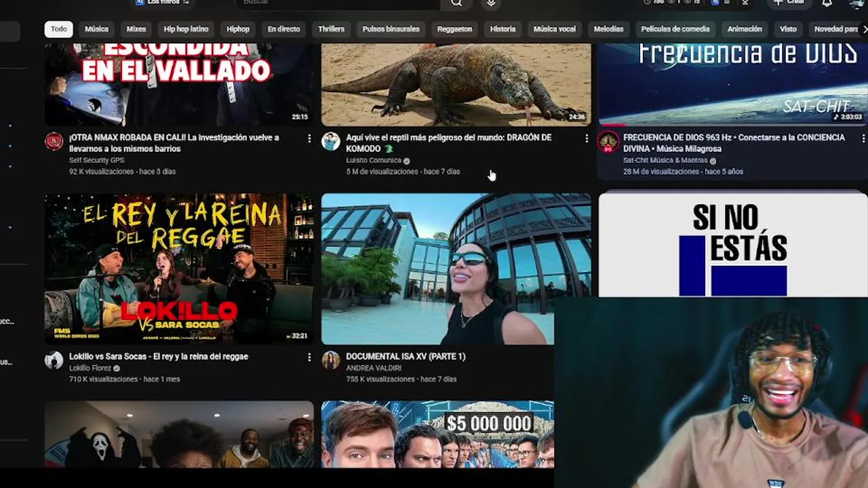Select the En directo chip
Image resolution: width=868 pixels, height=488 pixels.
click(283, 29)
